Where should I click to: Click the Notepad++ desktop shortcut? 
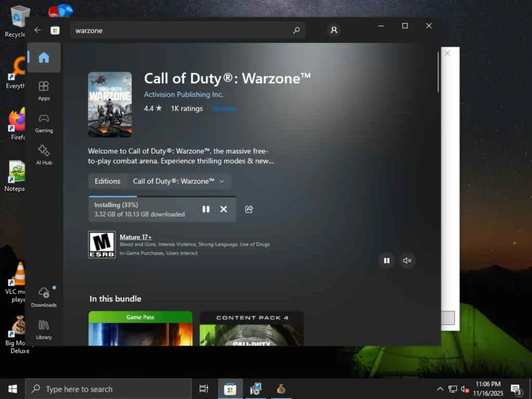(x=16, y=176)
